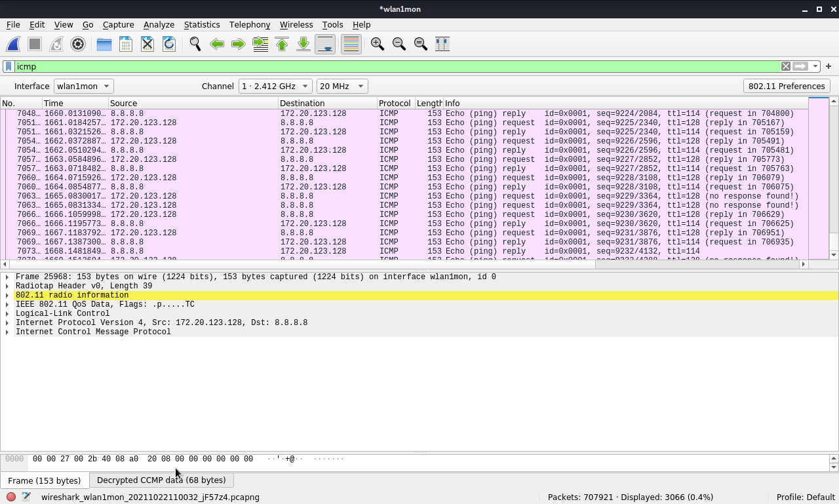Sort packets by the Source column
Screen dimensions: 839x504
tap(193, 103)
